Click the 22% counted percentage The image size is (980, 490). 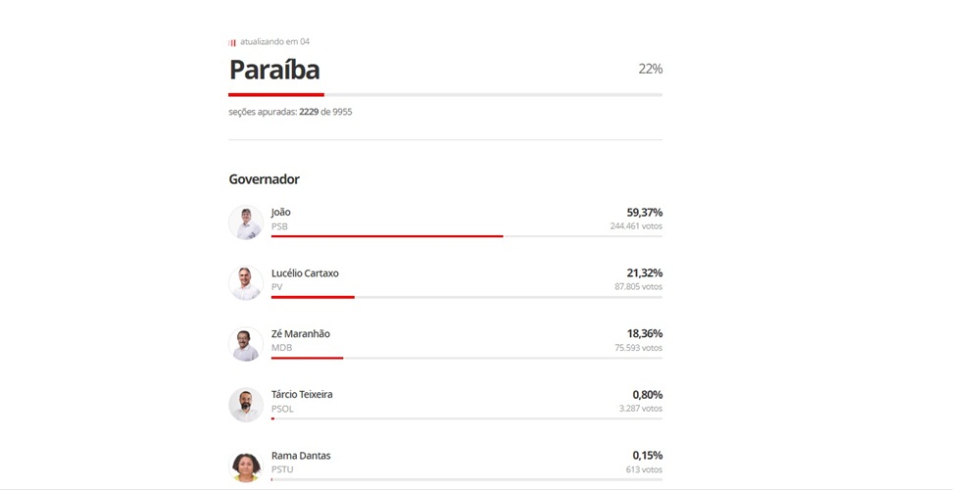650,70
